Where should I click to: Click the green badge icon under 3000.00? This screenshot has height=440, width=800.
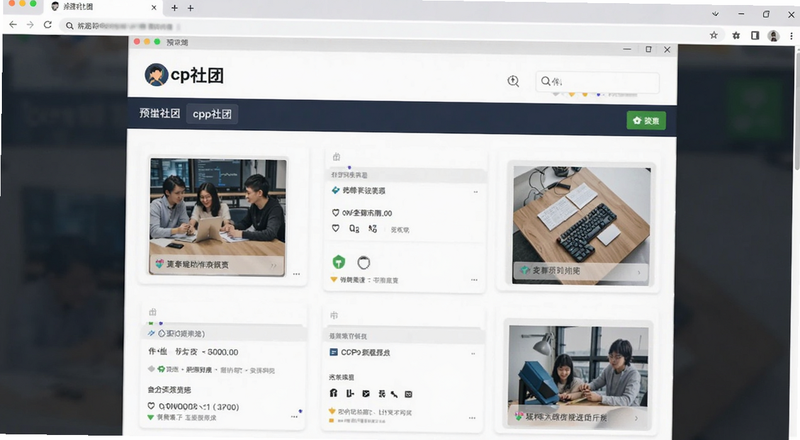pyautogui.click(x=161, y=369)
